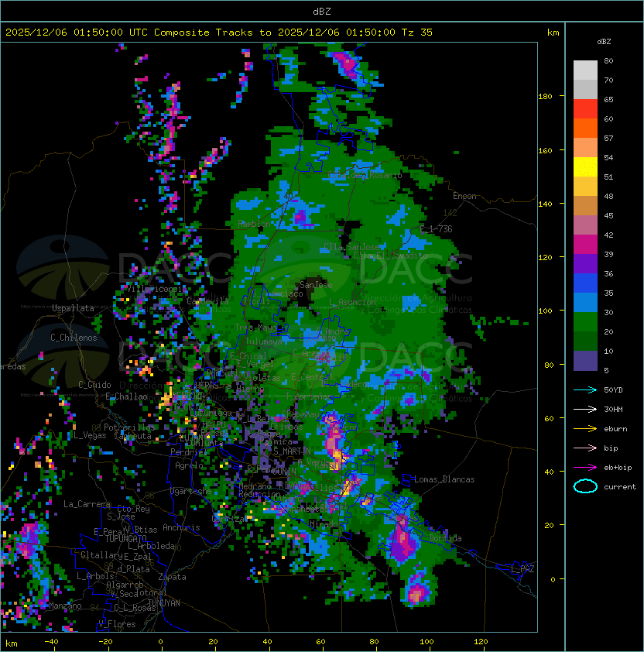The width and height of the screenshot is (644, 652).
Task: Click the TUNUYAN map label
Action: (x=164, y=602)
